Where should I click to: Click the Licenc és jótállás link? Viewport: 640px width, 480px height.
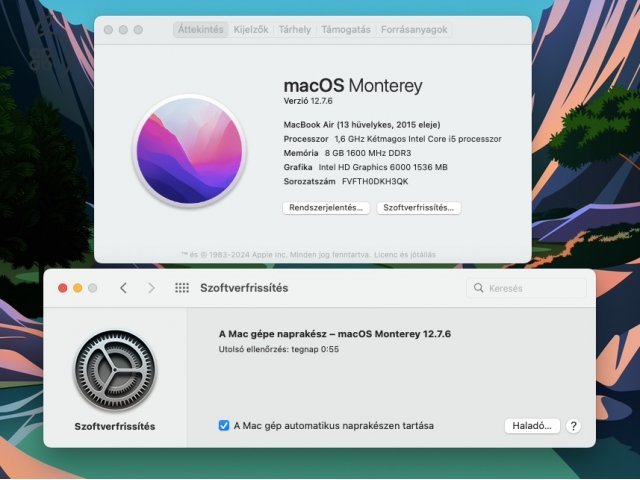(x=405, y=255)
